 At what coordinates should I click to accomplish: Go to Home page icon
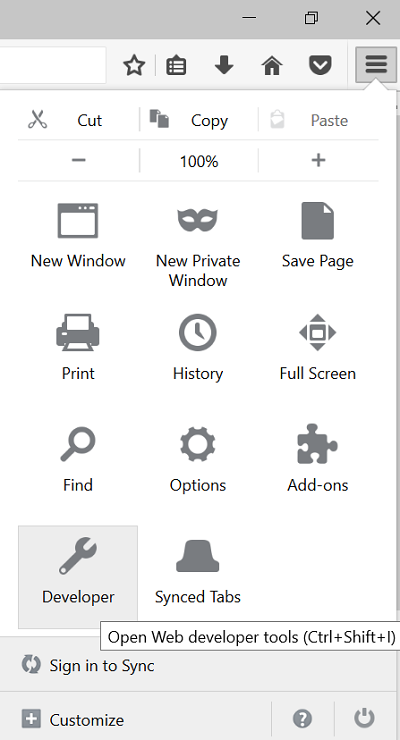point(272,65)
